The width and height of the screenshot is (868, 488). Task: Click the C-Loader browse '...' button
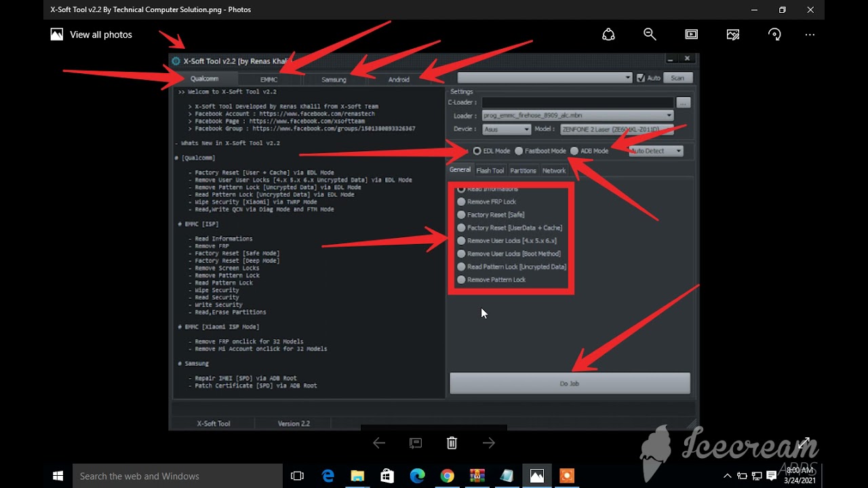[x=683, y=102]
